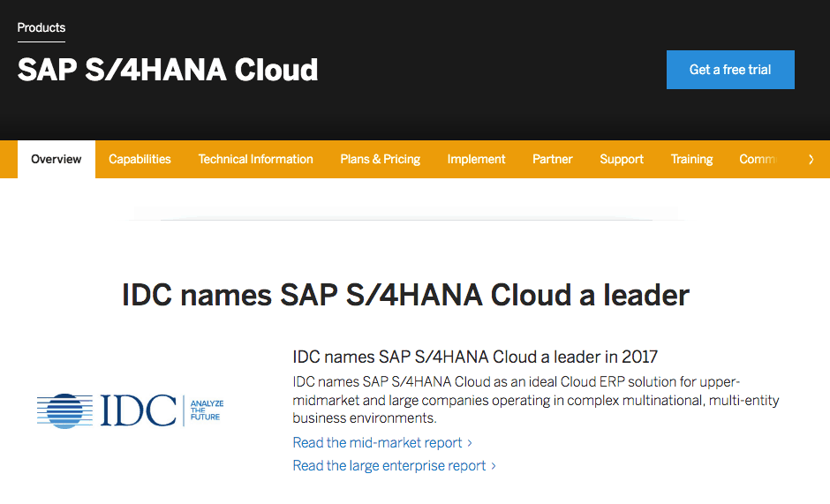Image resolution: width=830 pixels, height=504 pixels.
Task: Click heading IDC names SAP S/4HANA Cloud a leader
Action: click(405, 295)
